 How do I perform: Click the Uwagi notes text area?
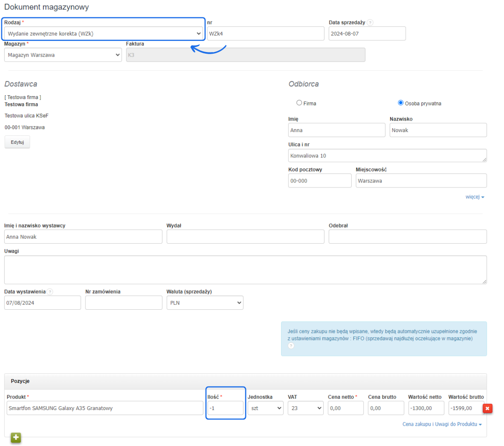click(245, 270)
